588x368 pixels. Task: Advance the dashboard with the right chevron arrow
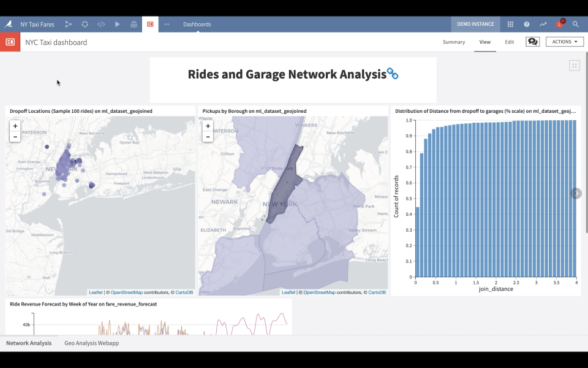pos(576,193)
